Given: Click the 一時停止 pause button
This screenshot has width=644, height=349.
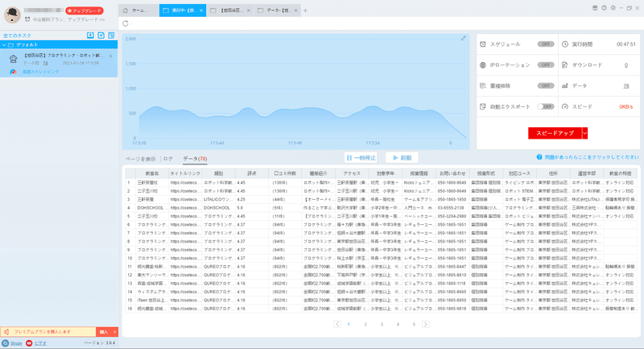Looking at the screenshot, I should point(361,158).
